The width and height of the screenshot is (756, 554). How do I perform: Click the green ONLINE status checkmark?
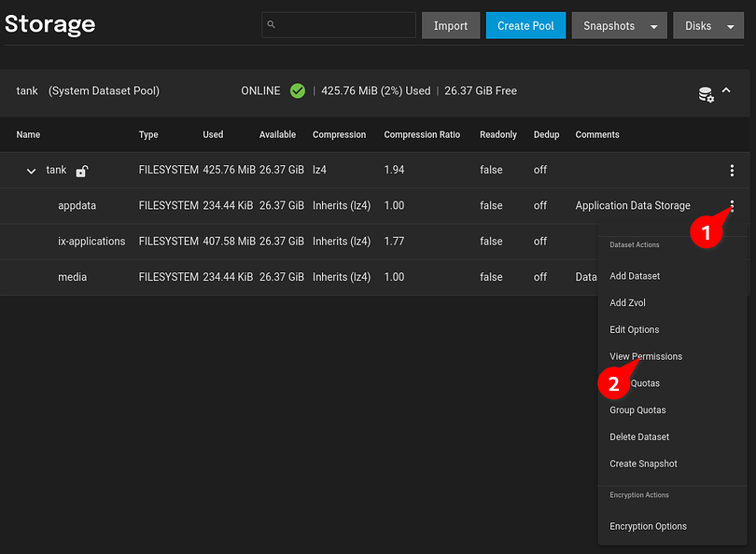point(298,91)
